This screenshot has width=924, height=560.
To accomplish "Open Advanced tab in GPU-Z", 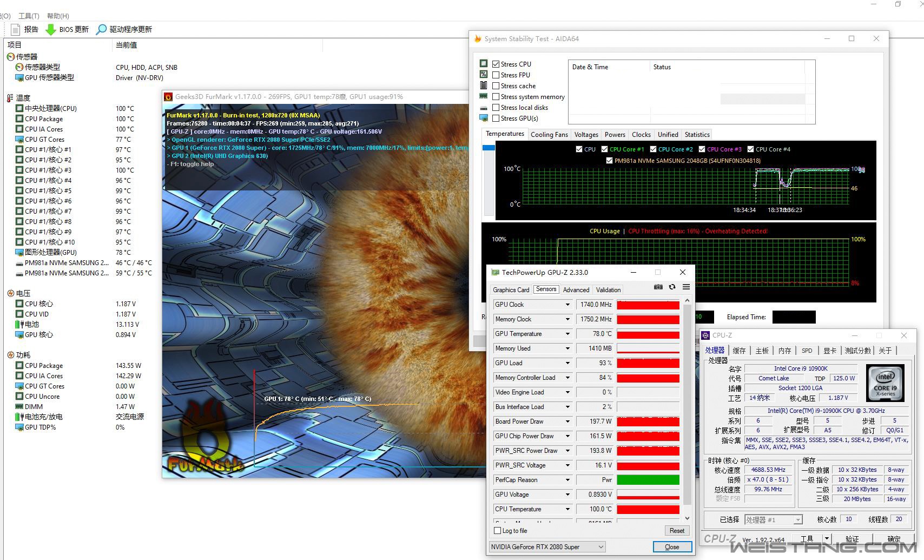I will pos(576,290).
